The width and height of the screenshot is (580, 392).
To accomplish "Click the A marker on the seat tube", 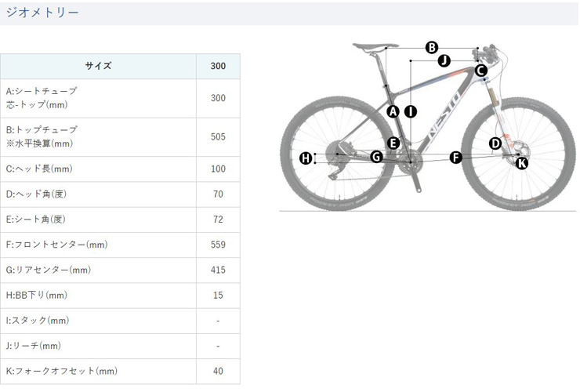I will point(393,111).
